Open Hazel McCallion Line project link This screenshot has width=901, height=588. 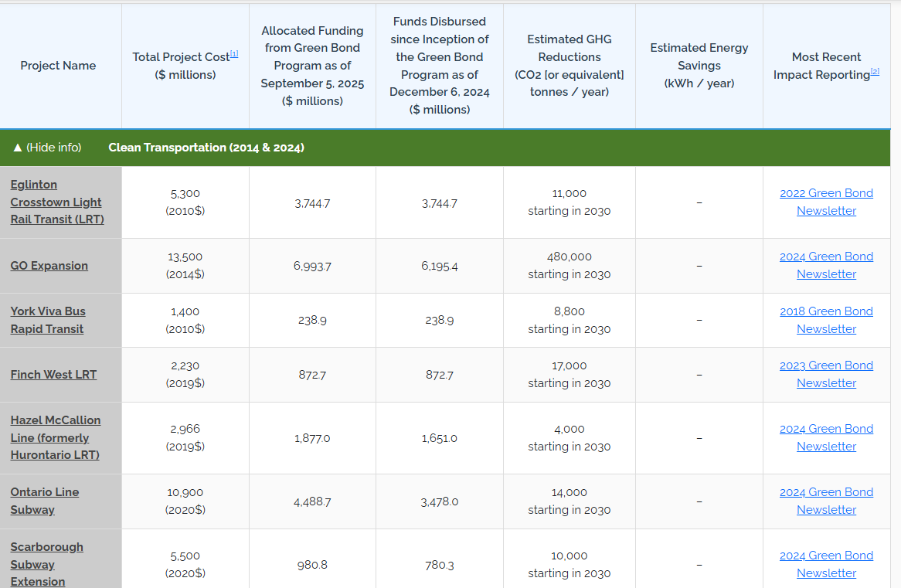pyautogui.click(x=56, y=437)
